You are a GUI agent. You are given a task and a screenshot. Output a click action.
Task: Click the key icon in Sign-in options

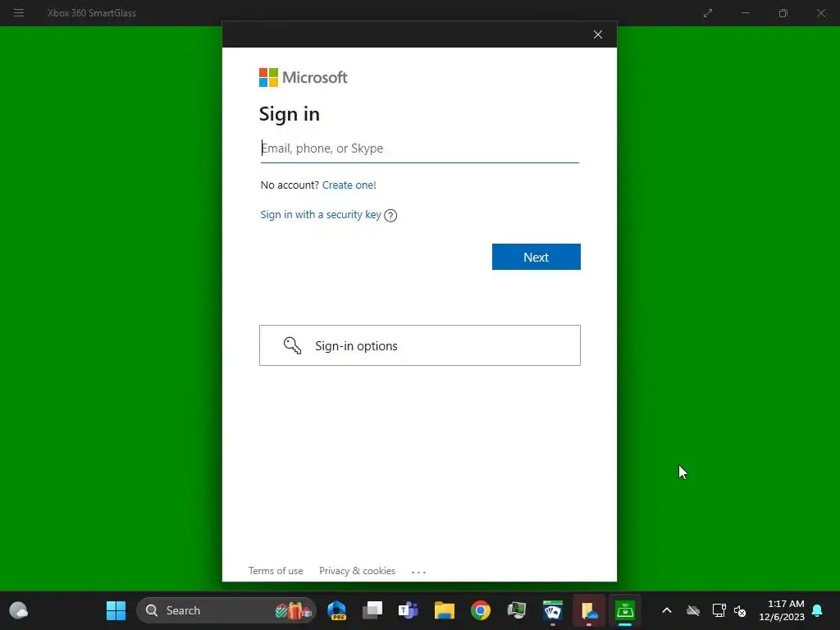coord(293,345)
